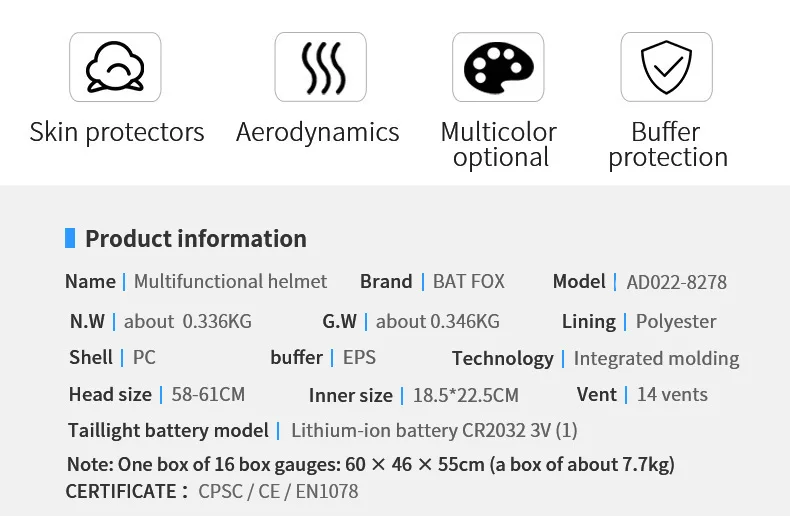Click the CPSC / CE / EN1078 certificate text
This screenshot has height=525, width=790.
click(x=278, y=491)
